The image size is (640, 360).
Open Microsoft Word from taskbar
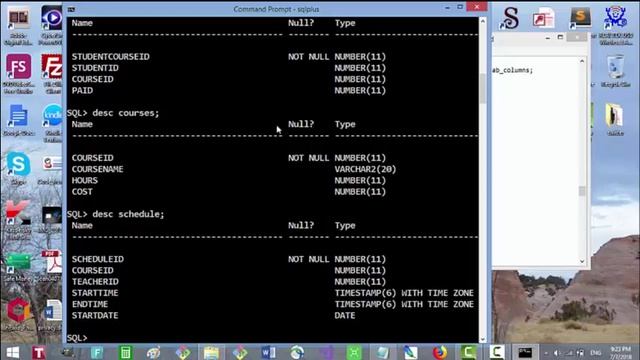268,353
